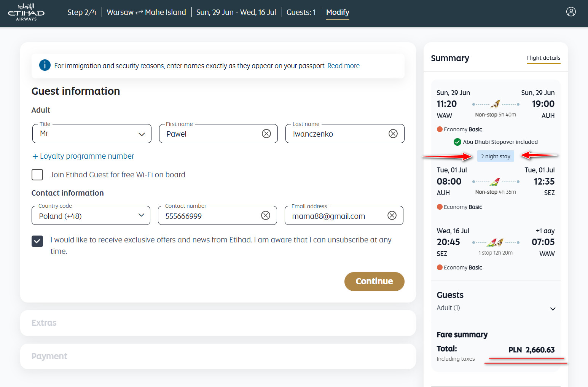Screen dimensions: 588x387
Task: Clear the Contact number field
Action: [x=266, y=216]
